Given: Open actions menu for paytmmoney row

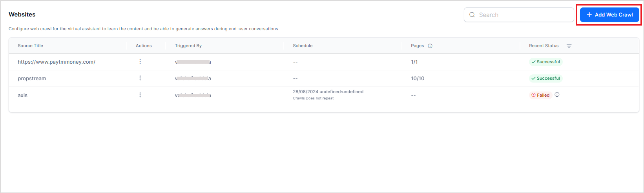Looking at the screenshot, I should click(140, 62).
